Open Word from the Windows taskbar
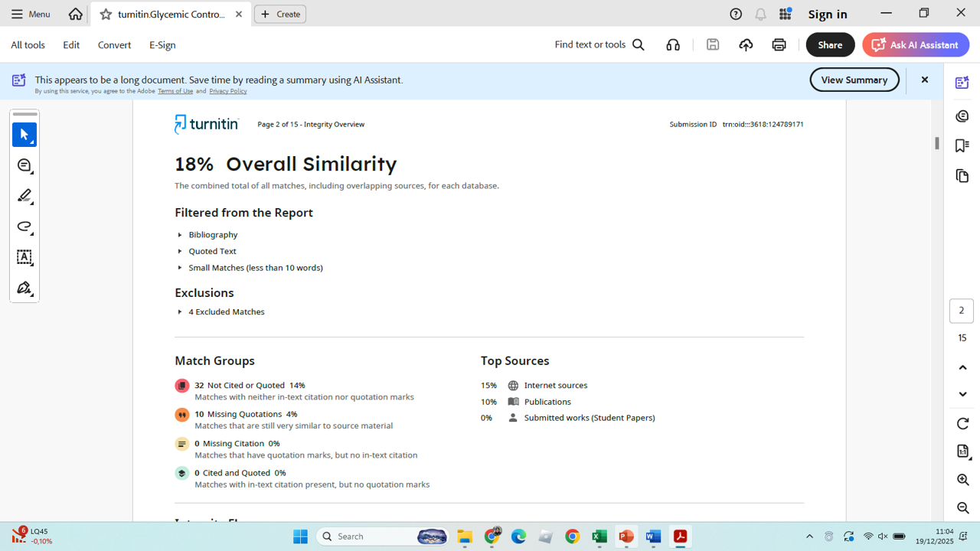The image size is (980, 551). pyautogui.click(x=653, y=536)
